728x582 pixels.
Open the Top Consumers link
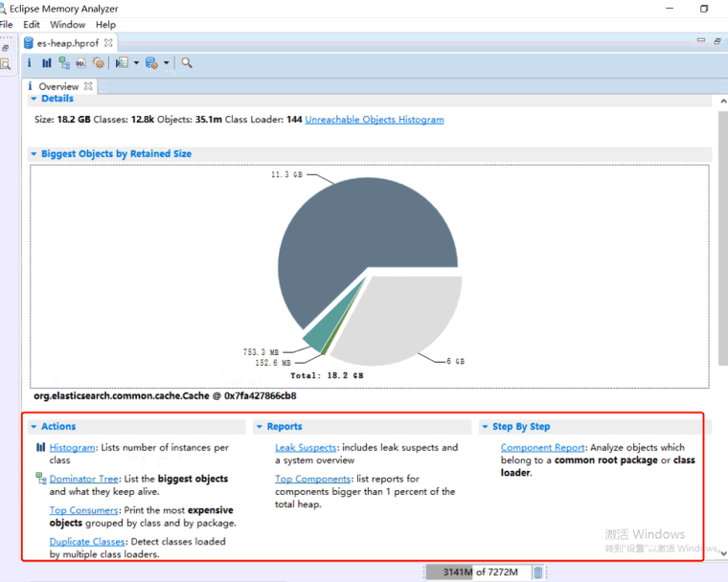[x=84, y=510]
